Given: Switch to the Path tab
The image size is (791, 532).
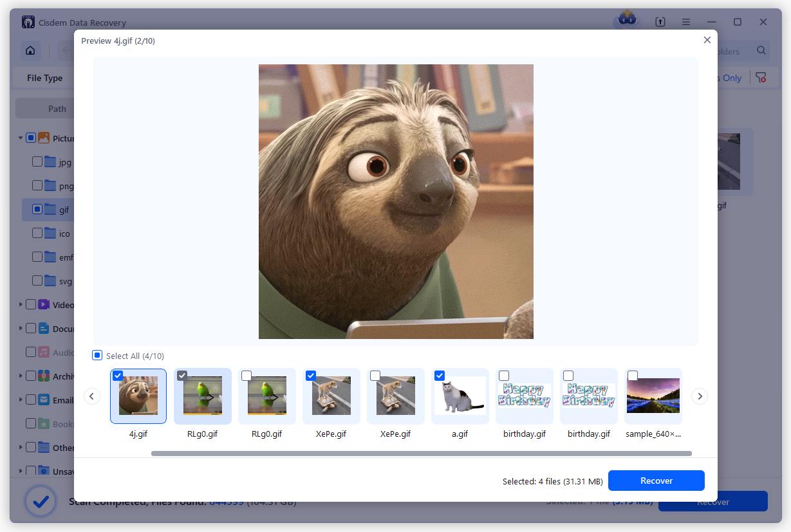Looking at the screenshot, I should [x=56, y=108].
